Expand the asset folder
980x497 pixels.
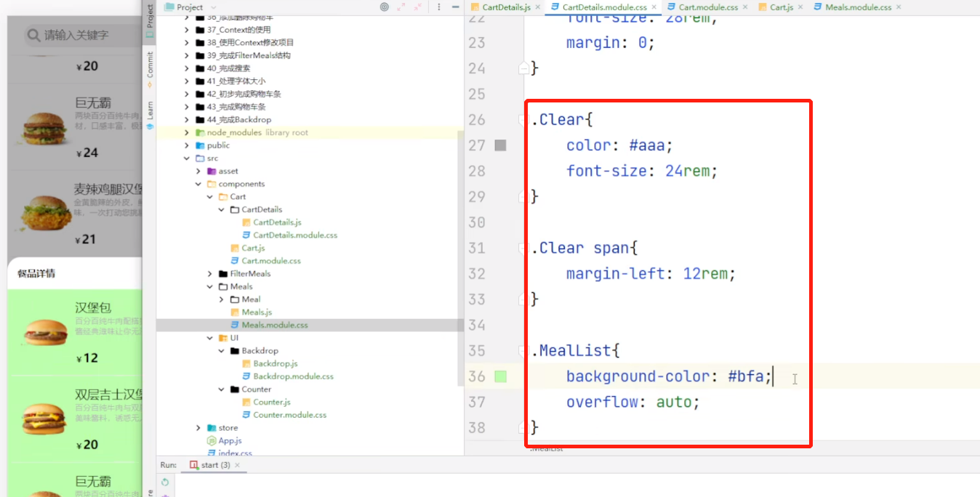(x=198, y=171)
